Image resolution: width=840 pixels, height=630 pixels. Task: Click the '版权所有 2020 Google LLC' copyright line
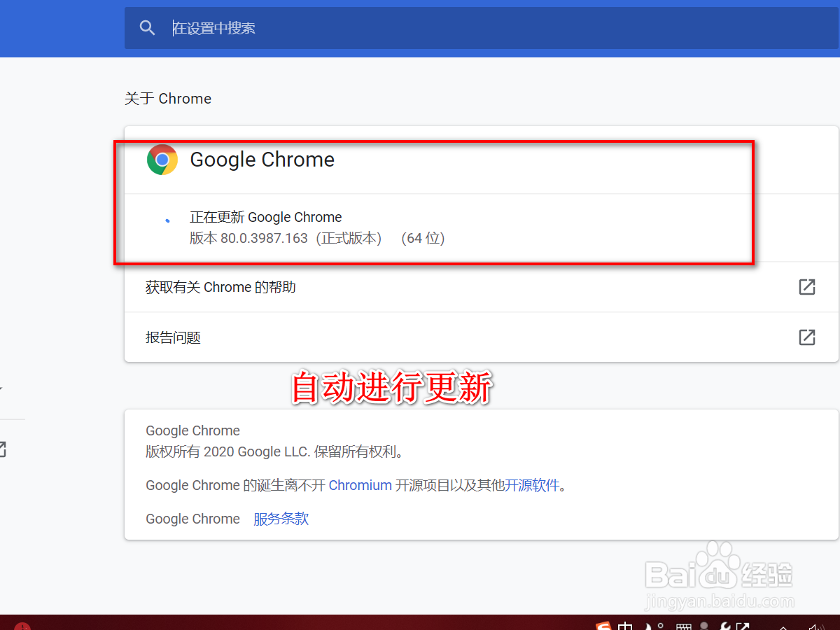pos(275,451)
